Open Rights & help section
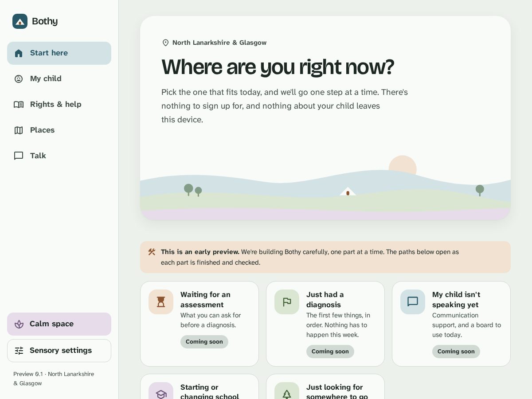 point(59,105)
